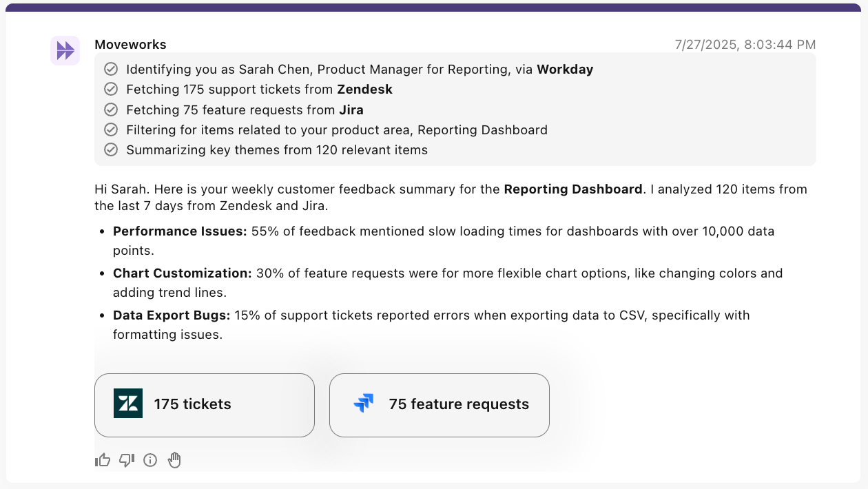Image resolution: width=868 pixels, height=489 pixels.
Task: Select the Performance Issues bullet heading
Action: click(180, 231)
